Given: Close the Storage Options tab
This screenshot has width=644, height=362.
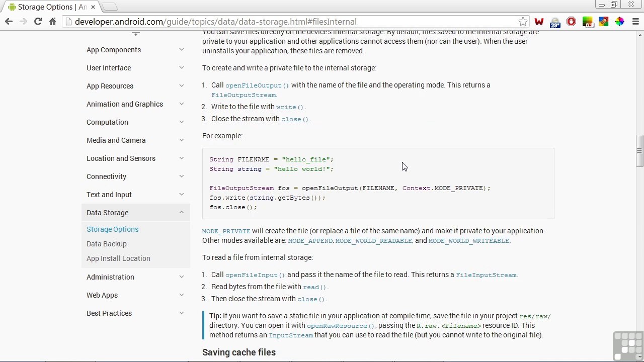Looking at the screenshot, I should [x=93, y=7].
